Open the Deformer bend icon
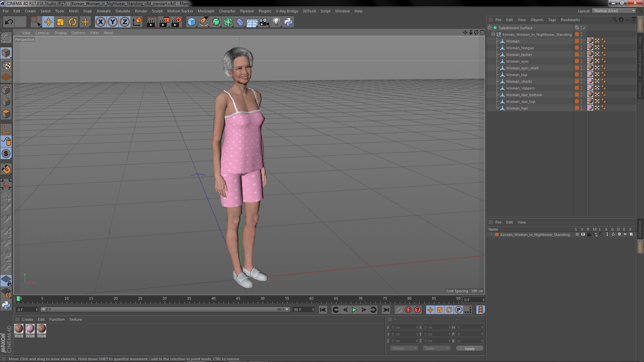 (x=240, y=22)
